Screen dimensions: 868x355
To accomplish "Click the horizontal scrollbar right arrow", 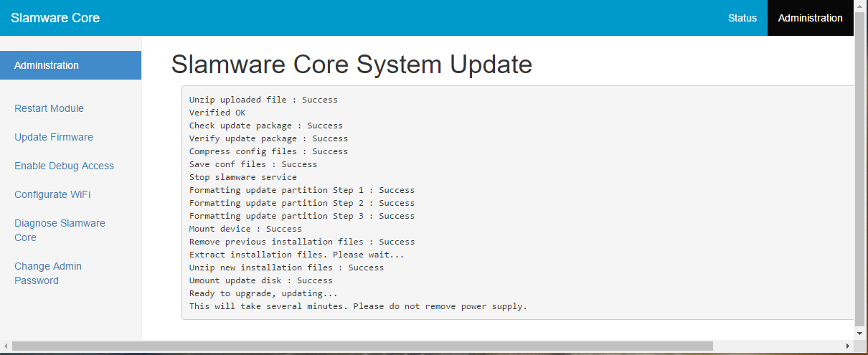I will 848,346.
